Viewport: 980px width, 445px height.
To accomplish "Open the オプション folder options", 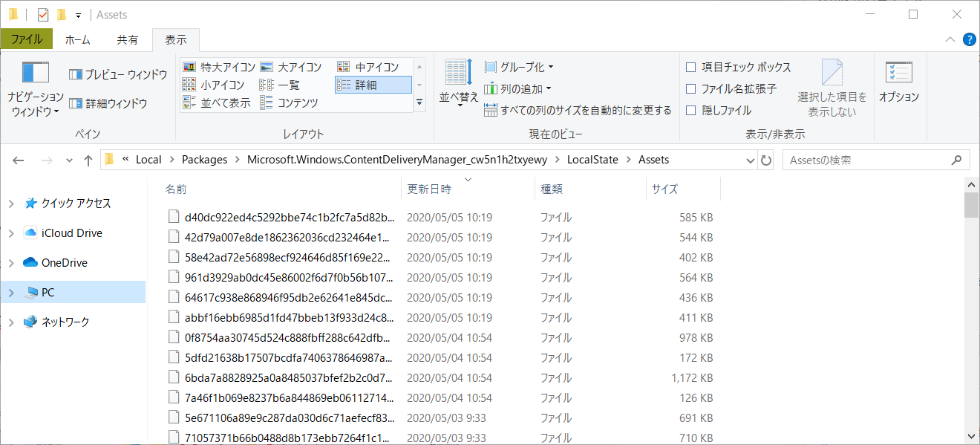I will click(x=899, y=83).
